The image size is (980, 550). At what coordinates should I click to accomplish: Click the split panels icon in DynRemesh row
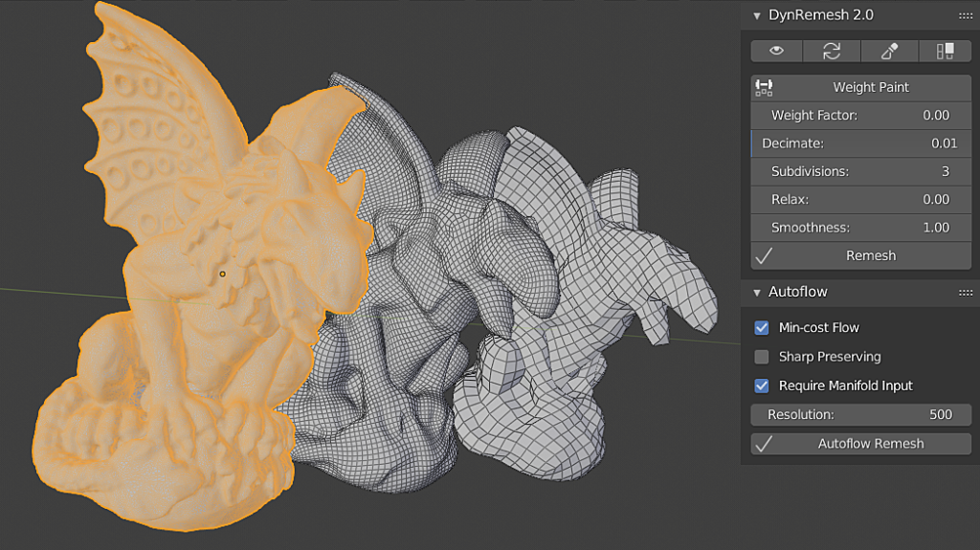(945, 51)
